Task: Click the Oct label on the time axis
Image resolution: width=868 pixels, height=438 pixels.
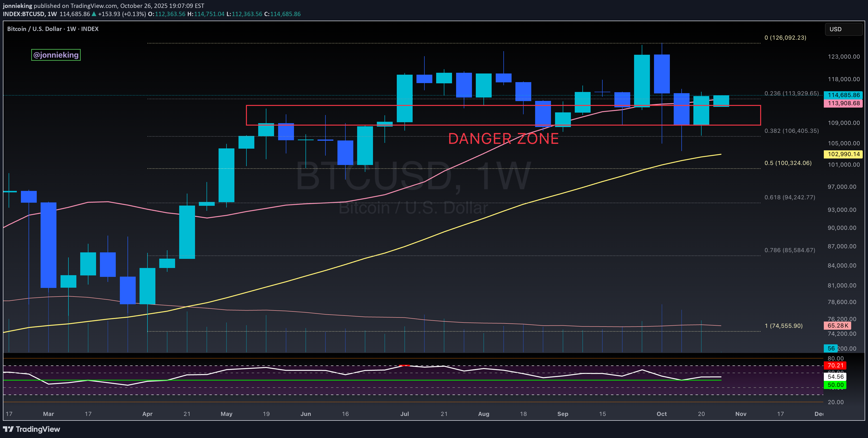Action: [661, 414]
